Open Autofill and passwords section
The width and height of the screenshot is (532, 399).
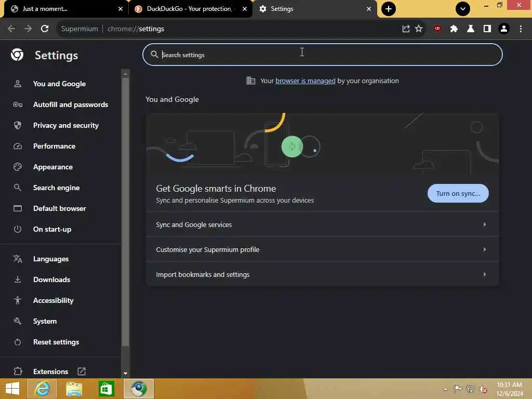pyautogui.click(x=60, y=104)
